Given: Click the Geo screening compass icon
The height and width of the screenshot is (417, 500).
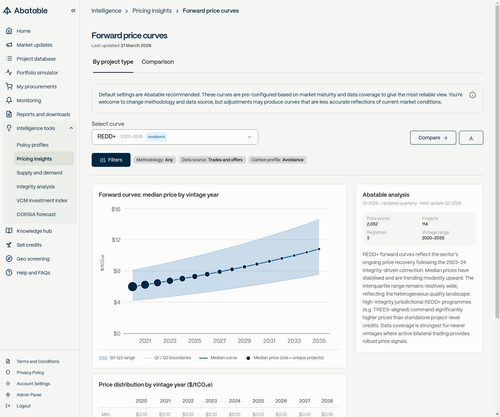Looking at the screenshot, I should [9, 259].
